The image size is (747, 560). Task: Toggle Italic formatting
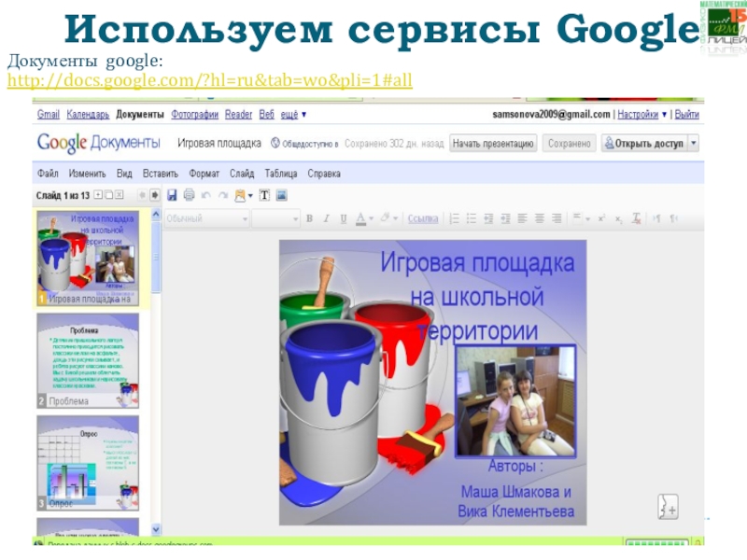point(326,218)
